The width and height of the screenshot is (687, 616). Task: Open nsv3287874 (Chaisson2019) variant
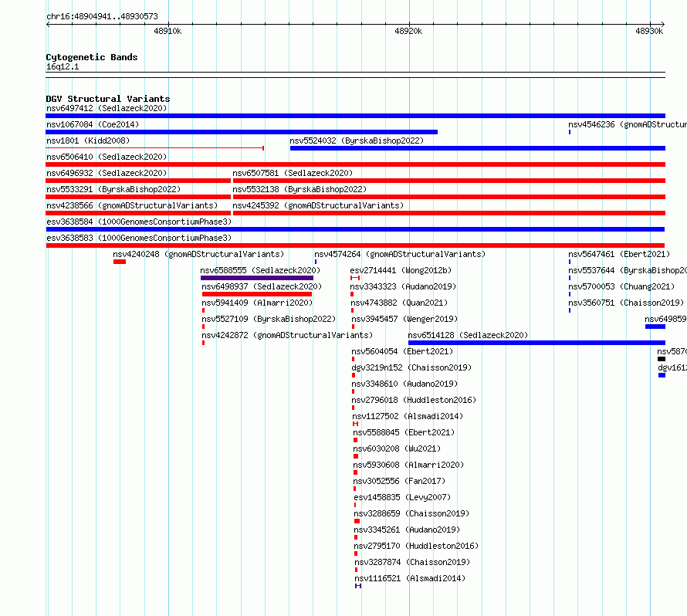[412, 562]
